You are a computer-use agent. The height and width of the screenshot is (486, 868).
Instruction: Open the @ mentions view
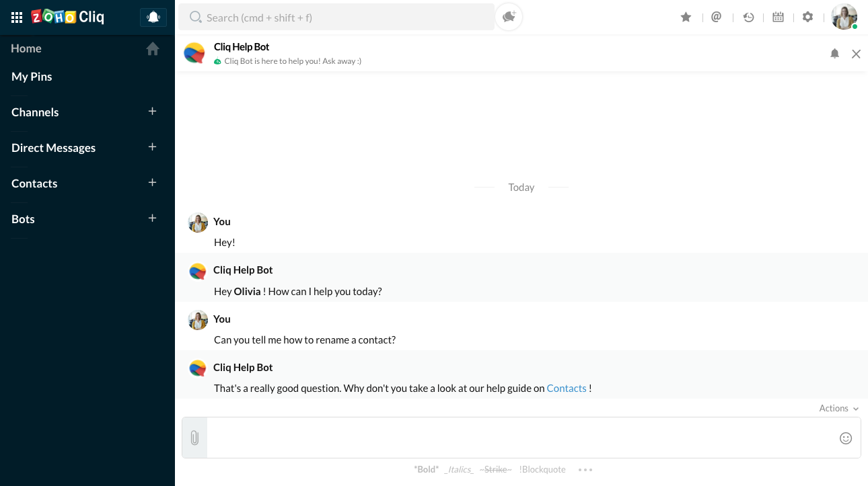[716, 17]
